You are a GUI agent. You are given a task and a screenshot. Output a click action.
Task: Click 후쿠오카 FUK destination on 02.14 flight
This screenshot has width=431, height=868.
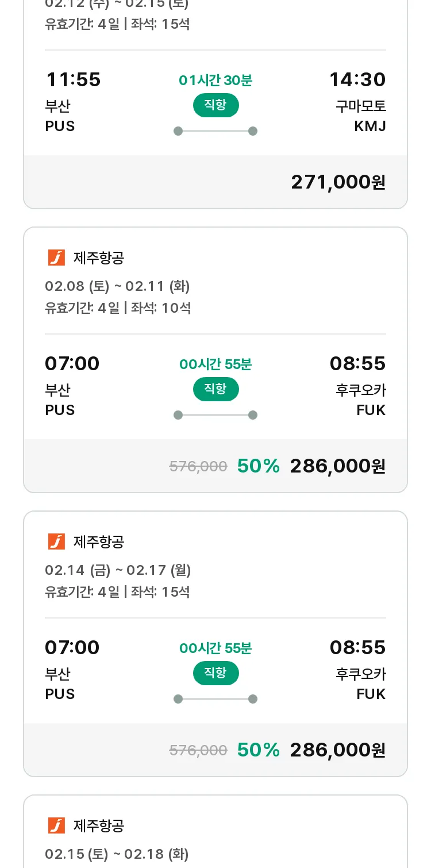pyautogui.click(x=360, y=683)
